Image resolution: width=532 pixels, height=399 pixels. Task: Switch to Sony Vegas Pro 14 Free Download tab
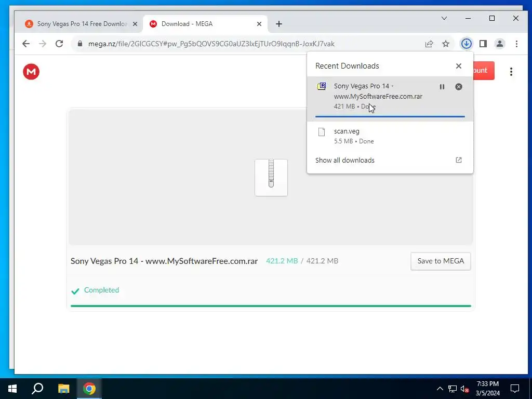pyautogui.click(x=82, y=24)
